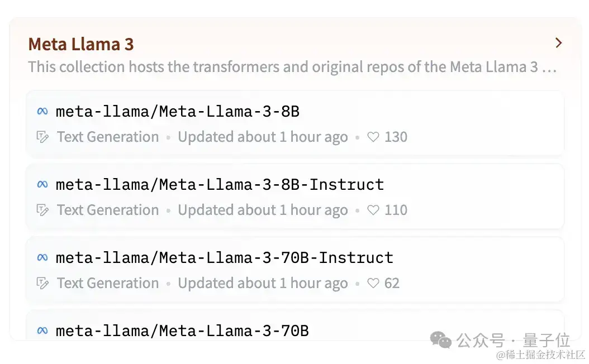Screen dimensions: 589x364
Task: Open meta-llama/Meta-Llama-3-8B model link
Action: tap(178, 112)
